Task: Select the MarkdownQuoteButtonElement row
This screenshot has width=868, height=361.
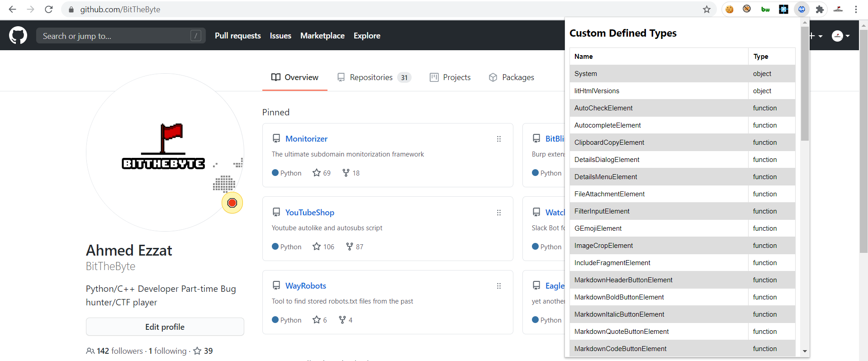Action: (683, 332)
